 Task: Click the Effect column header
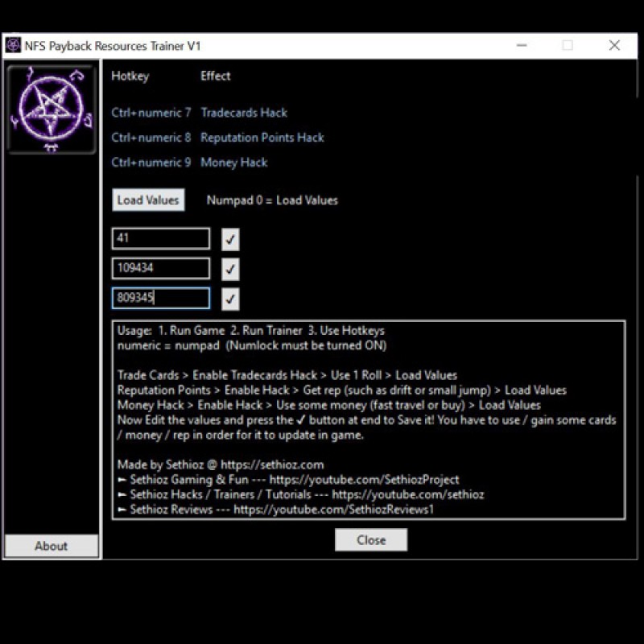click(215, 76)
